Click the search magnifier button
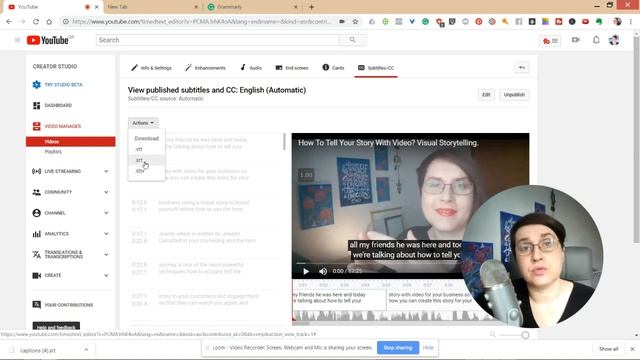 tap(353, 40)
